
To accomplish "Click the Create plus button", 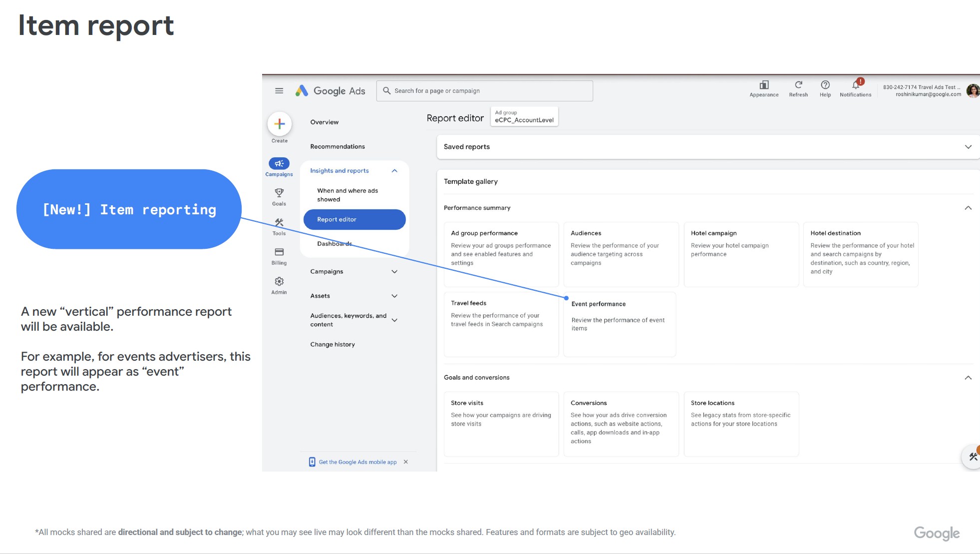I will 280,124.
